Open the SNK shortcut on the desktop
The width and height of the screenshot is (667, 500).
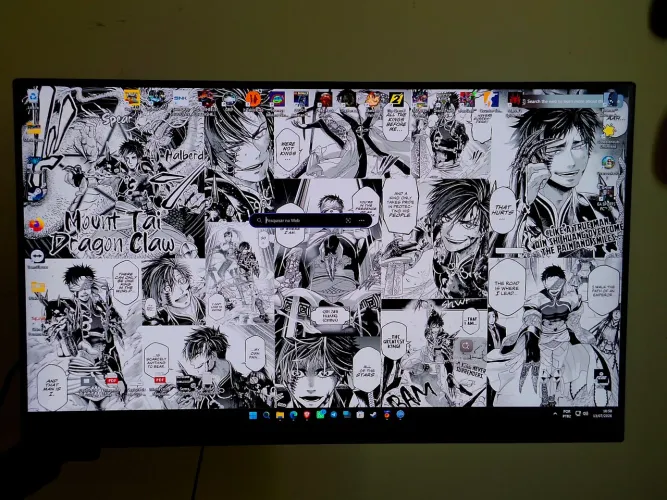tap(180, 98)
